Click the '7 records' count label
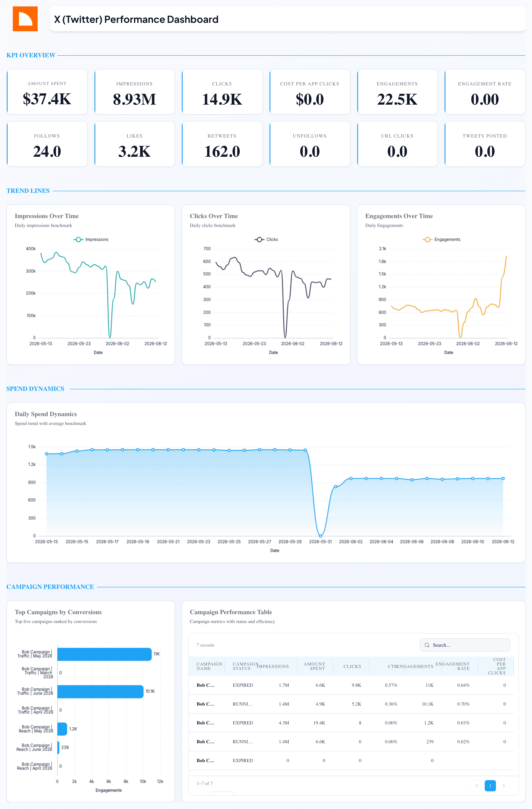Image resolution: width=532 pixels, height=809 pixels. coord(205,645)
